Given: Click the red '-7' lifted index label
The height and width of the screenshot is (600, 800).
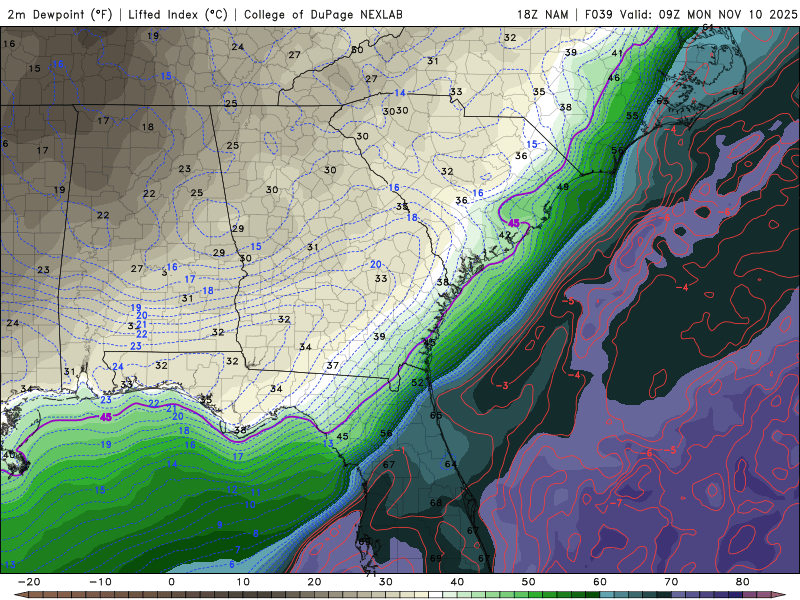Looking at the screenshot, I should (x=616, y=503).
